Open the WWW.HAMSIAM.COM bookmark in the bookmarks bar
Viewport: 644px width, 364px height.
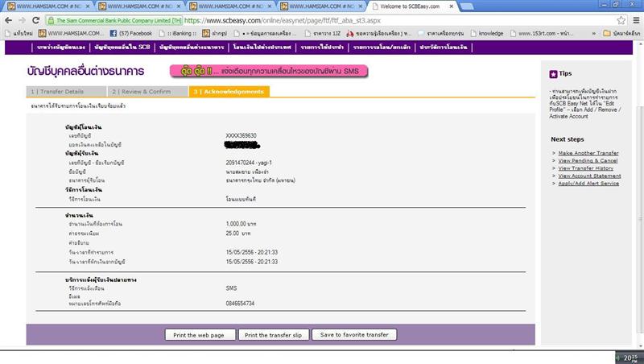click(70, 33)
